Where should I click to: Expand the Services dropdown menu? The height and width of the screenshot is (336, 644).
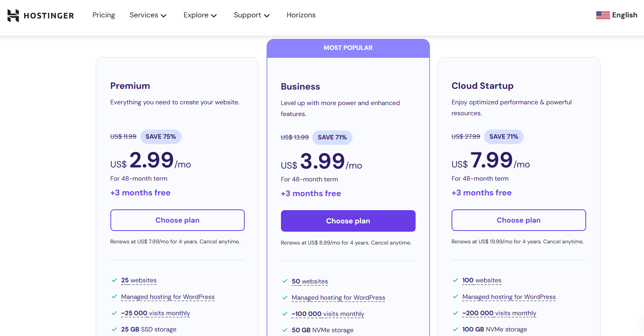148,15
